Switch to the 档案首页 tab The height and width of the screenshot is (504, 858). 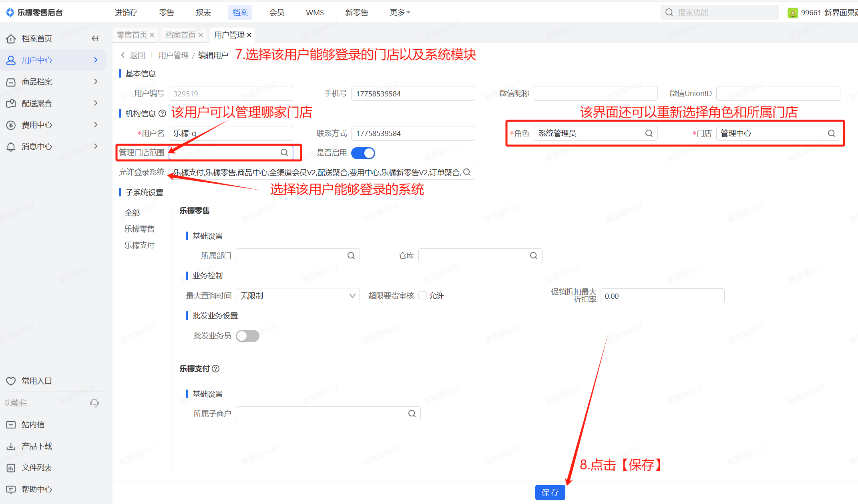[180, 35]
